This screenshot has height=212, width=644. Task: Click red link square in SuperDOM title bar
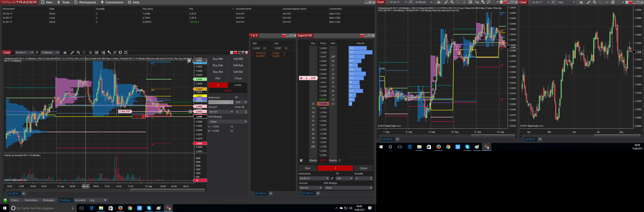[362, 36]
